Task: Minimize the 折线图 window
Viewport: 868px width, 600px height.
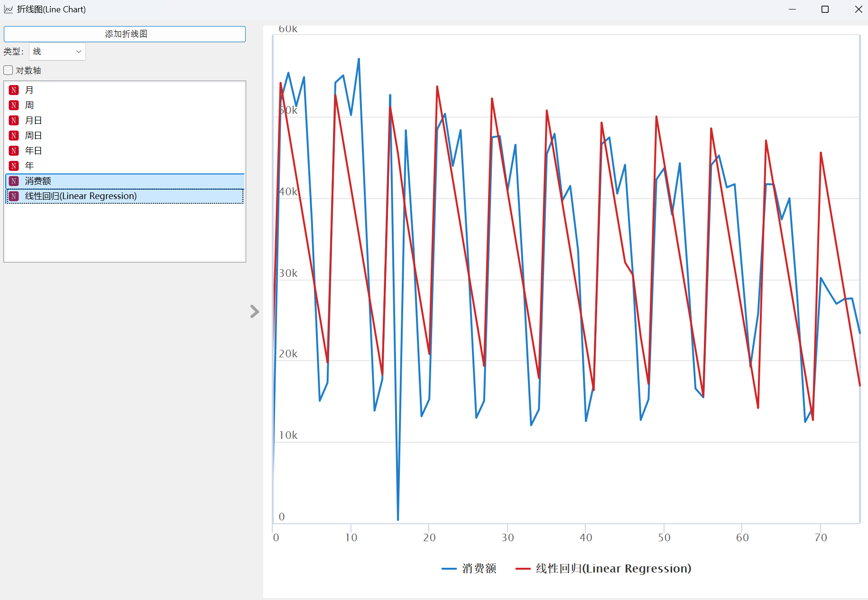Action: 792,9
